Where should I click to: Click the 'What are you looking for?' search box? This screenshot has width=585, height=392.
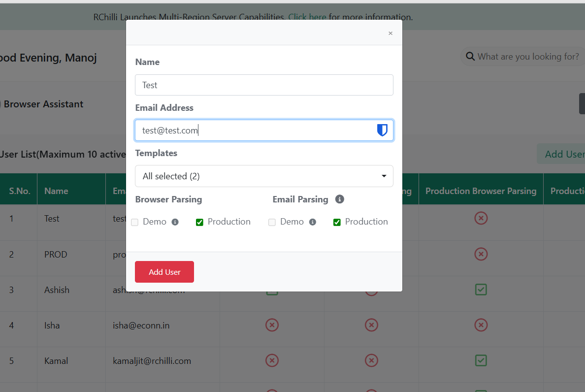[528, 57]
